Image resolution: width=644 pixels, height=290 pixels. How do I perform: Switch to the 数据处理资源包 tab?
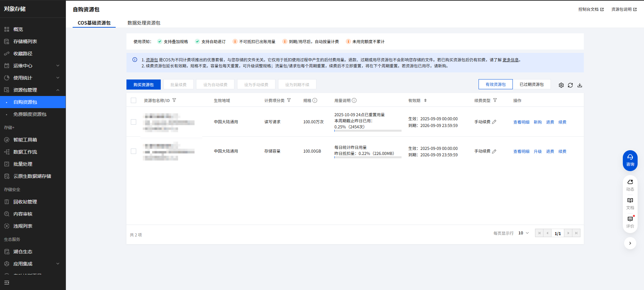144,23
